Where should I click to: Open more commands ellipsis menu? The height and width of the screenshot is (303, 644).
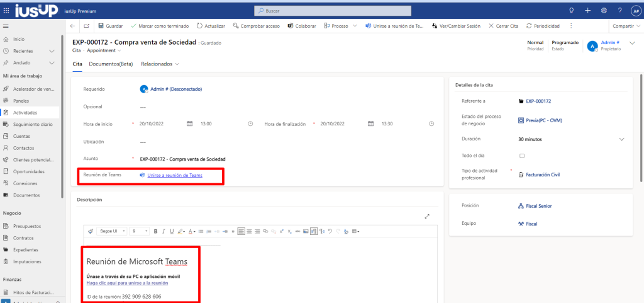[x=571, y=26]
